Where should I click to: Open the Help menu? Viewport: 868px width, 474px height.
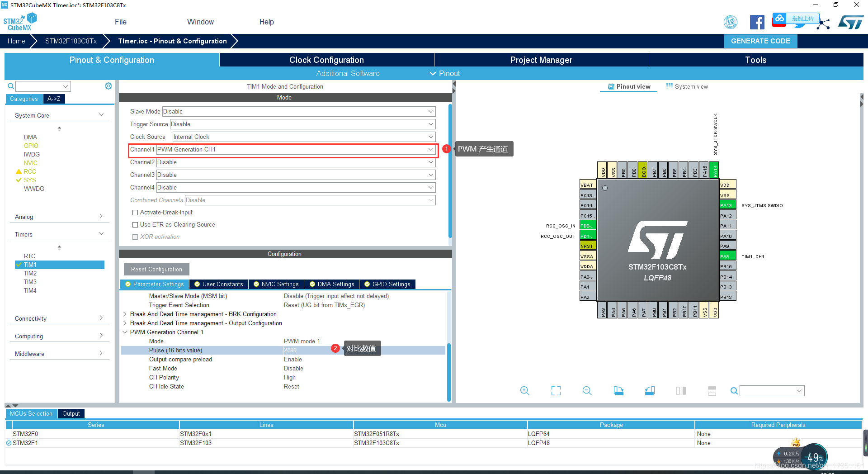click(x=266, y=22)
